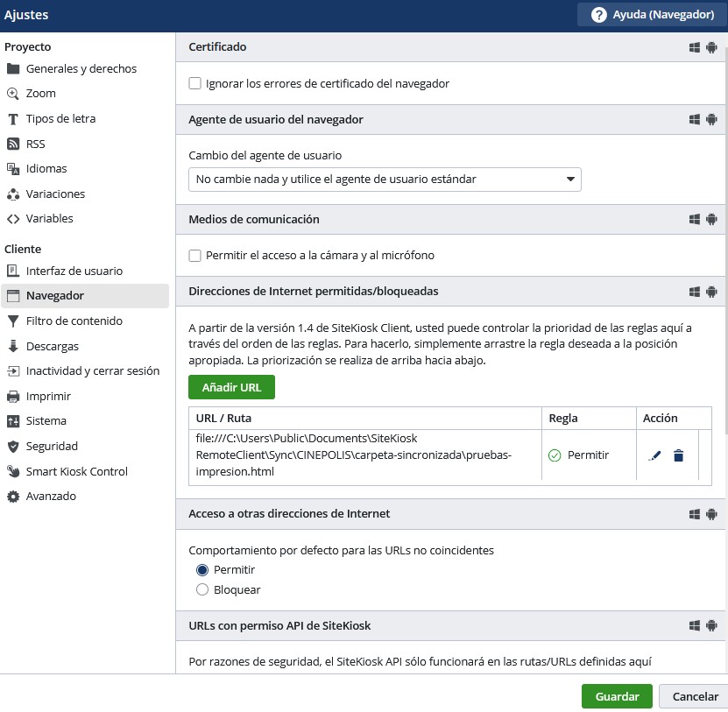Go to Generales y derechos section
Screen dimensions: 728x712
pos(81,69)
